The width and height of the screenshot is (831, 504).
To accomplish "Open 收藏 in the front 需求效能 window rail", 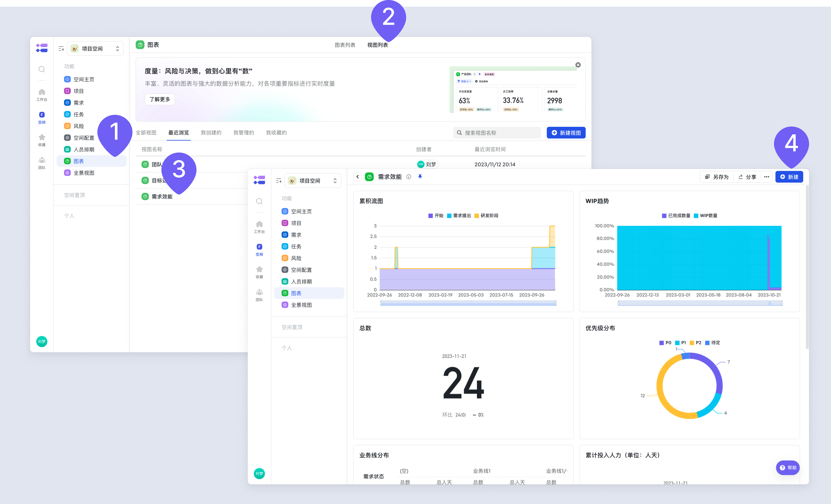I will click(x=259, y=272).
